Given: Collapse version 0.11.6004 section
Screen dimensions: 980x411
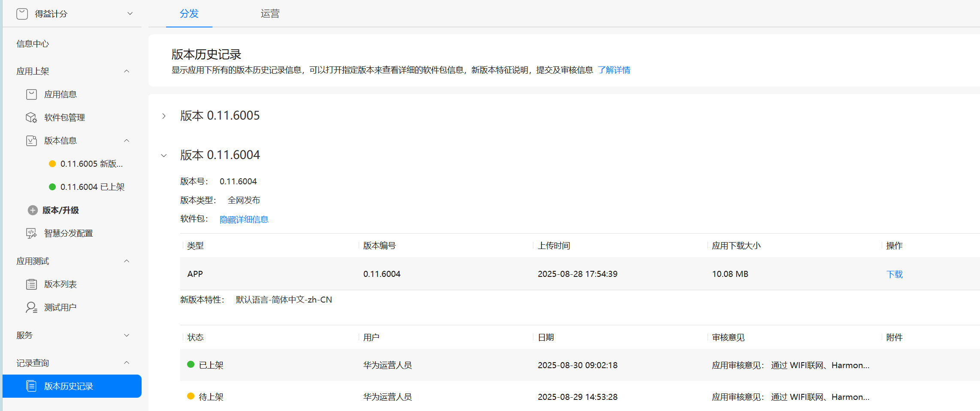Looking at the screenshot, I should click(x=164, y=155).
